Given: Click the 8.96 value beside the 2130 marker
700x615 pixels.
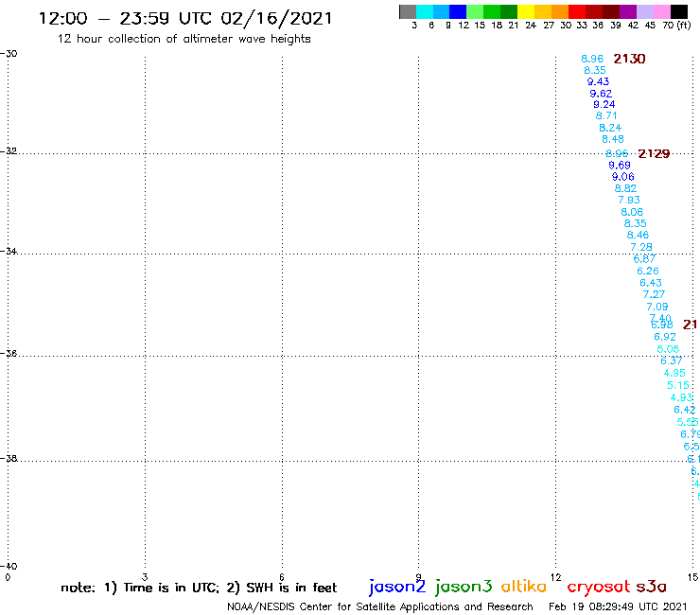Looking at the screenshot, I should coord(592,59).
